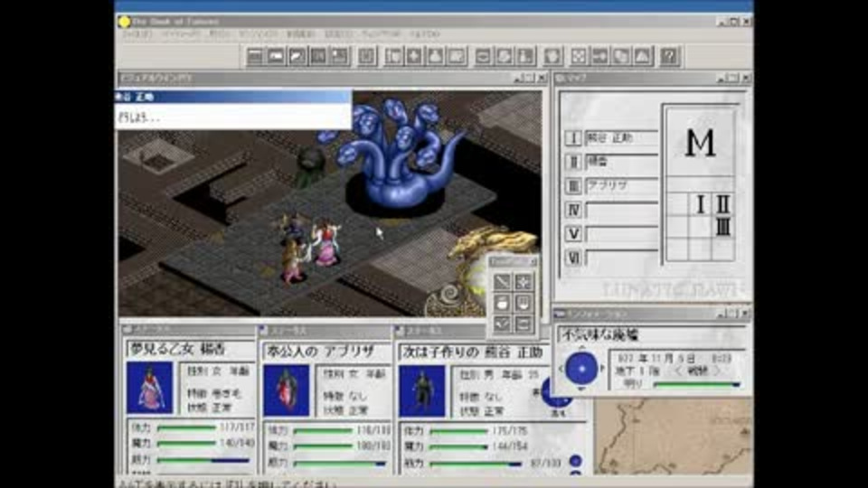This screenshot has width=868, height=488.
Task: Click party slot button II
Action: click(x=573, y=162)
